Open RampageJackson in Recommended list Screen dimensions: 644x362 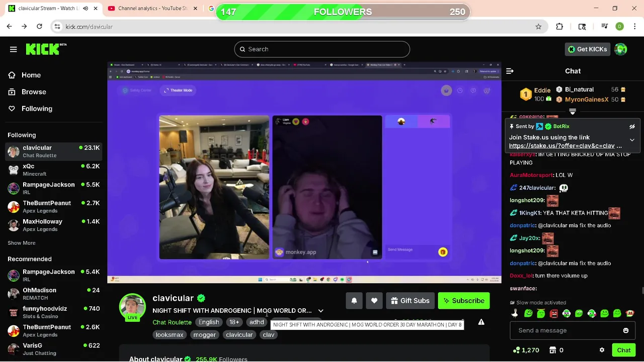(53, 276)
